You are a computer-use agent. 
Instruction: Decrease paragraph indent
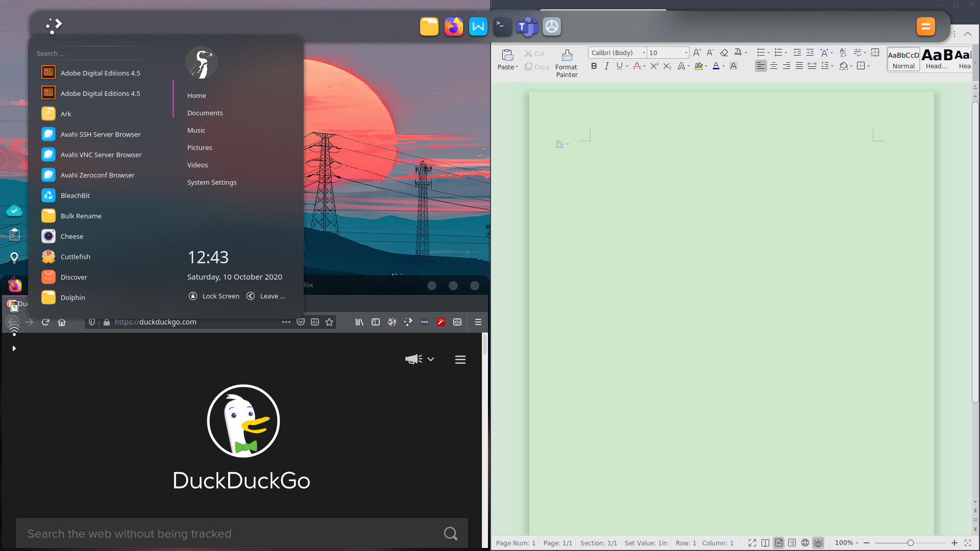(797, 53)
